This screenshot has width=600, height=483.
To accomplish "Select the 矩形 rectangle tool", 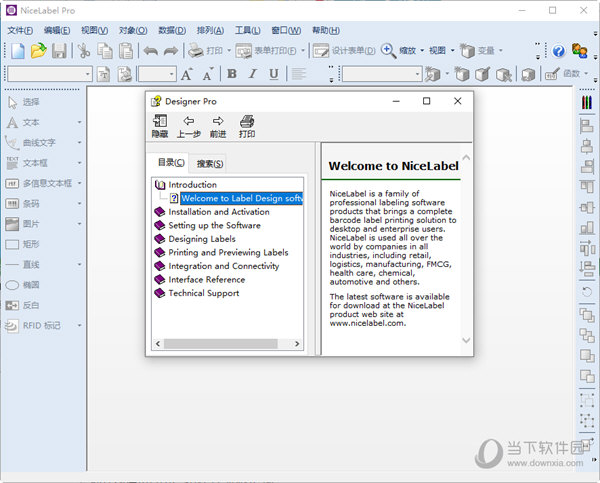I will coord(23,244).
